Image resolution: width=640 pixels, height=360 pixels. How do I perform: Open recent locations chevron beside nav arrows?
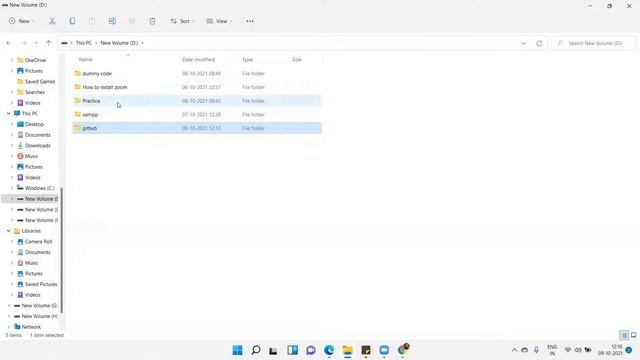[x=36, y=43]
